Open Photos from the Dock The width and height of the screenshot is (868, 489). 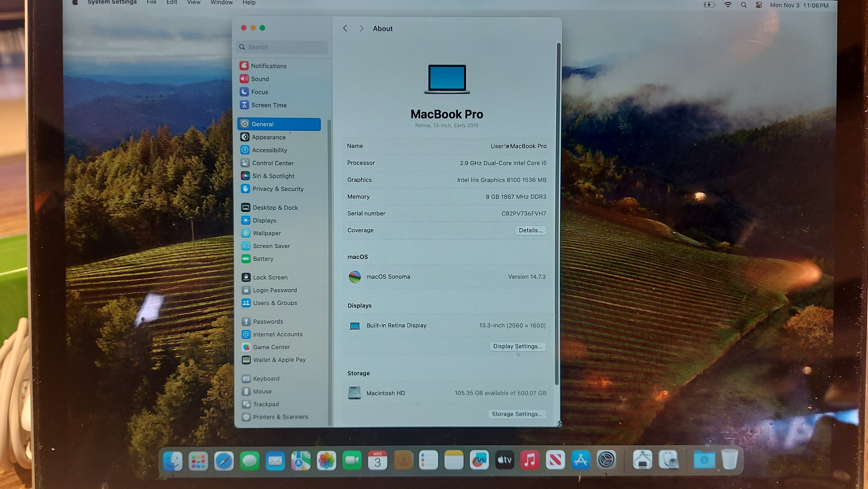pos(326,461)
